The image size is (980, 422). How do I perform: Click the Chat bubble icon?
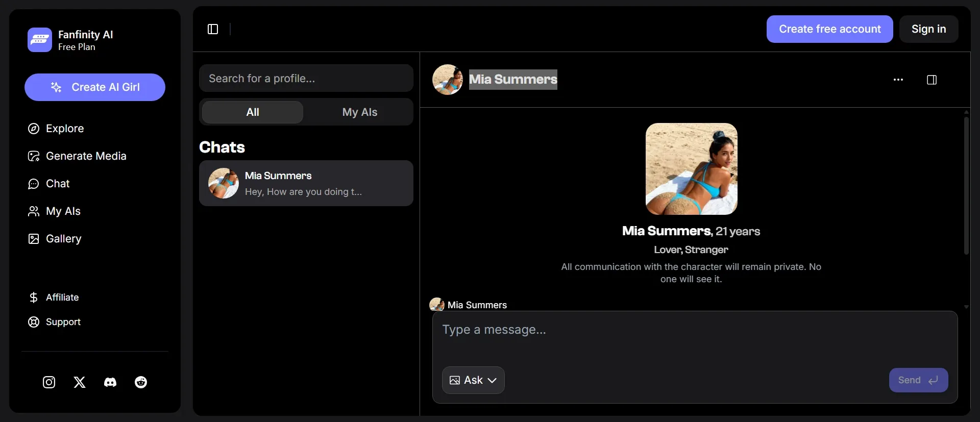(34, 184)
